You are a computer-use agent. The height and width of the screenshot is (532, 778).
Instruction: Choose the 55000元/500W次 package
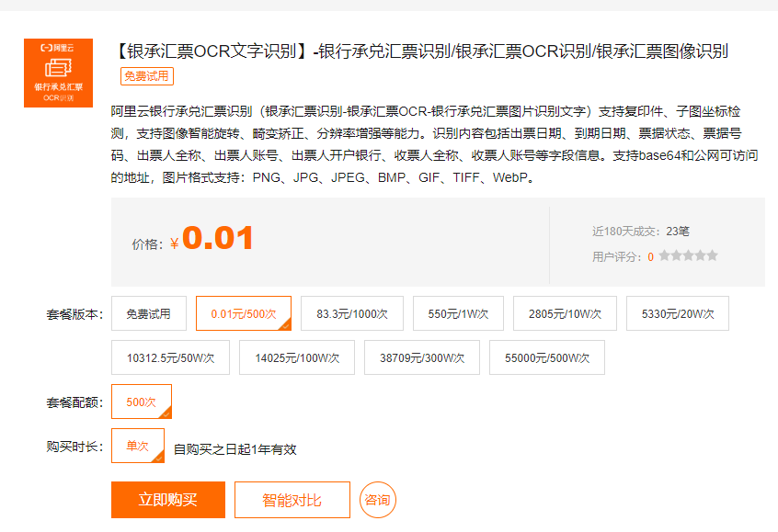click(x=547, y=357)
